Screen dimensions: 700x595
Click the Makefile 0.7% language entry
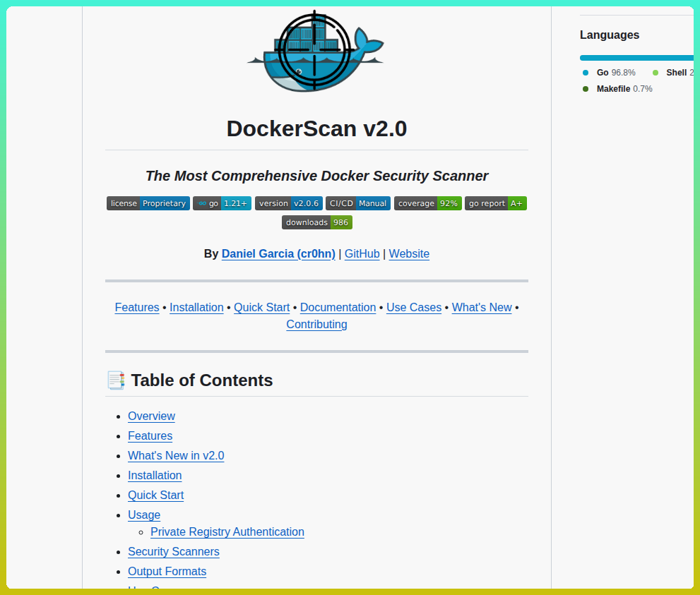(x=617, y=89)
